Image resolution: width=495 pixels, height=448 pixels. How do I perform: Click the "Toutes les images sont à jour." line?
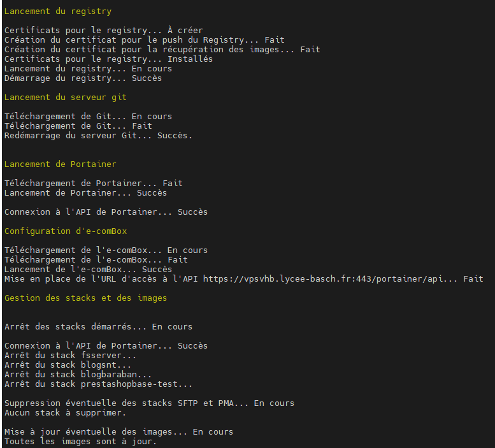point(81,442)
